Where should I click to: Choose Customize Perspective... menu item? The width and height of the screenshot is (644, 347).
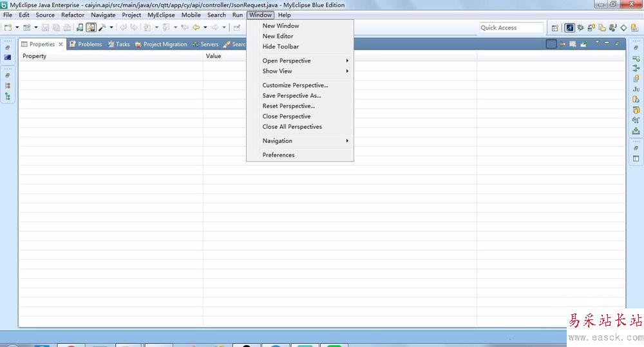(x=300, y=85)
